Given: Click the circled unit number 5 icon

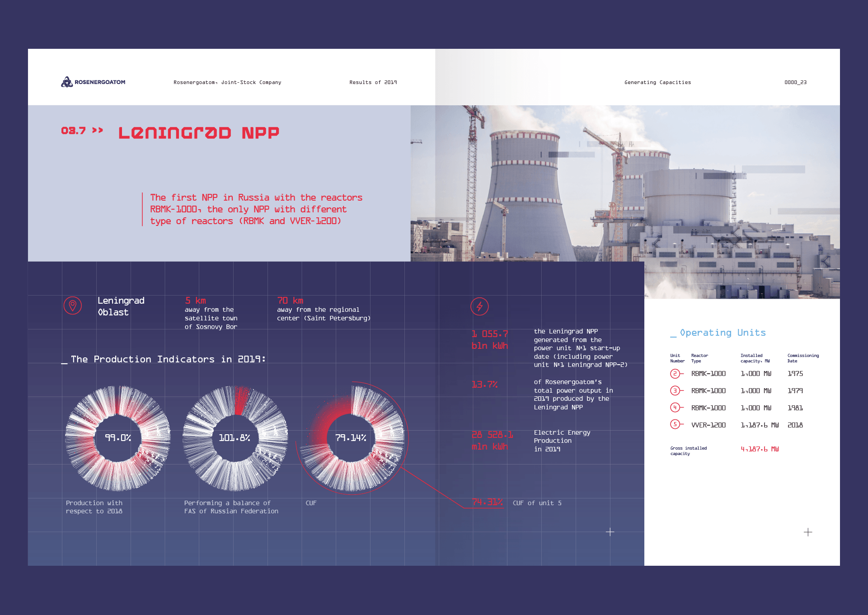Looking at the screenshot, I should click(675, 425).
